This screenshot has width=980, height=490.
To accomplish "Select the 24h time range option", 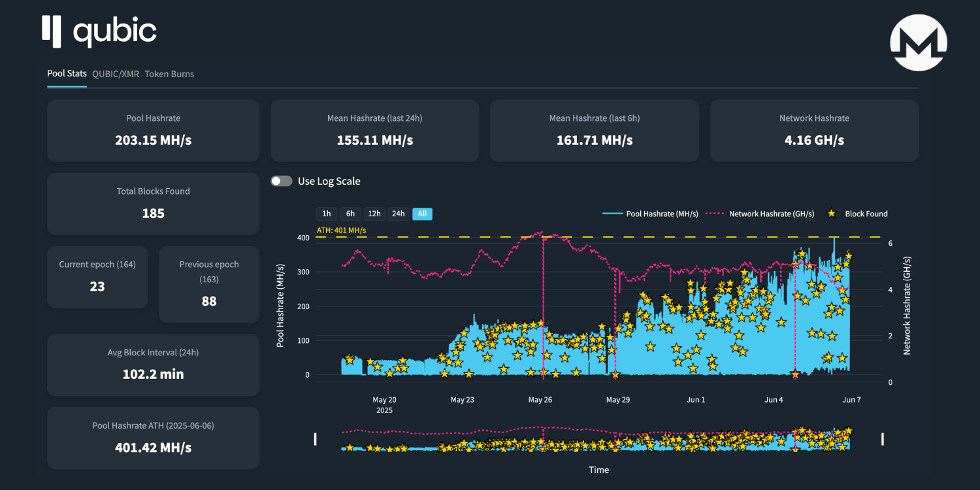I will pyautogui.click(x=399, y=214).
